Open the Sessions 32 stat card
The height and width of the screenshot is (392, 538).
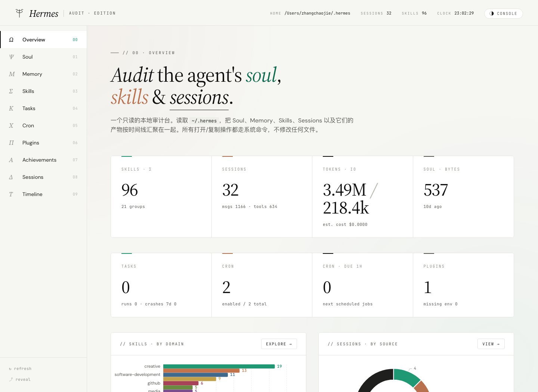pyautogui.click(x=262, y=197)
